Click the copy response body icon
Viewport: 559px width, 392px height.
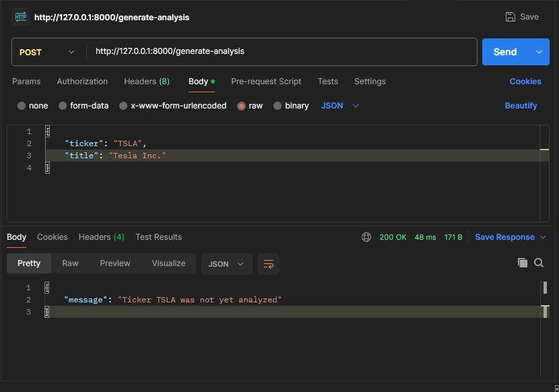(x=523, y=263)
